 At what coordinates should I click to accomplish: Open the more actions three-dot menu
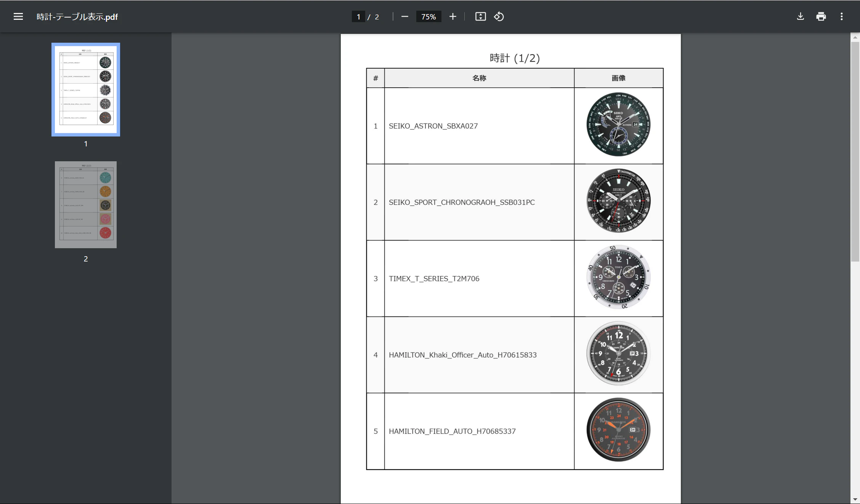coord(842,16)
